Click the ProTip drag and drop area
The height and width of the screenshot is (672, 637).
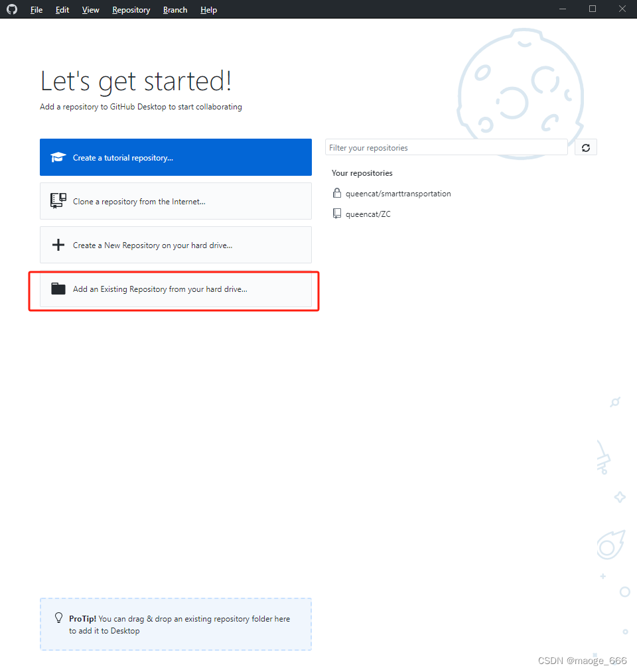[x=176, y=624]
